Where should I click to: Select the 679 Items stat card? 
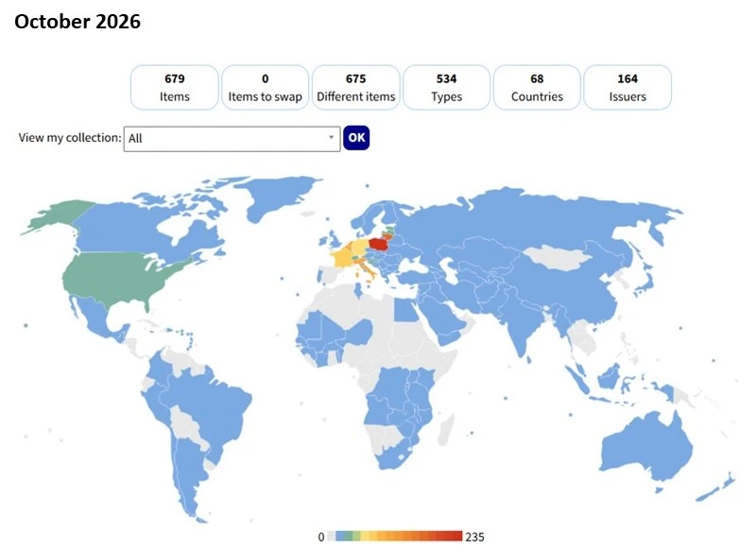[x=175, y=87]
